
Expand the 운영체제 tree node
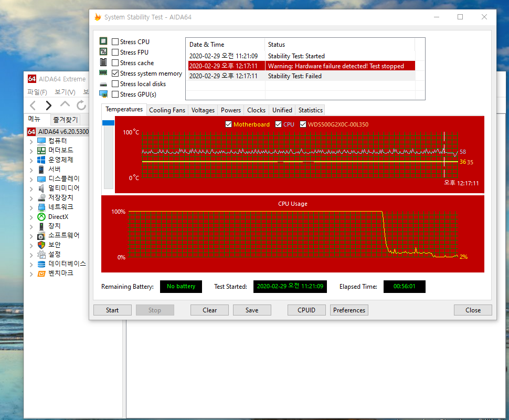click(31, 161)
